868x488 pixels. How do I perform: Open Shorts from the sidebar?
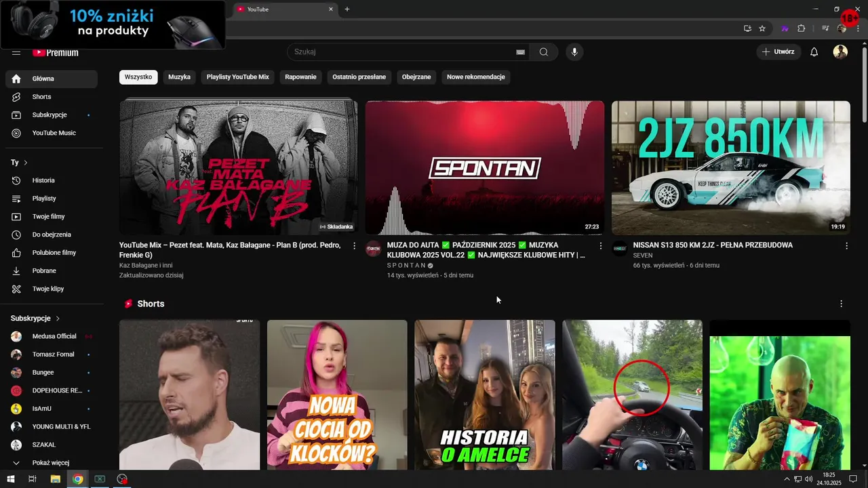click(x=52, y=97)
